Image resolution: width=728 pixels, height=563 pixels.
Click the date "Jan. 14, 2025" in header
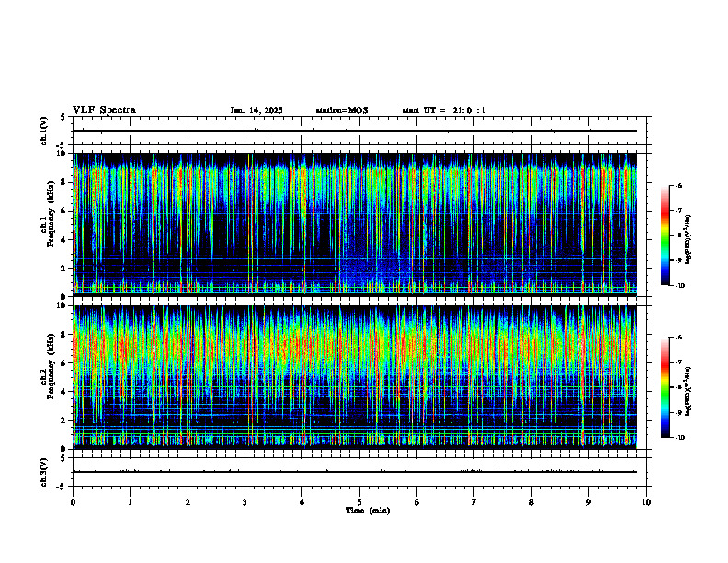pyautogui.click(x=256, y=110)
